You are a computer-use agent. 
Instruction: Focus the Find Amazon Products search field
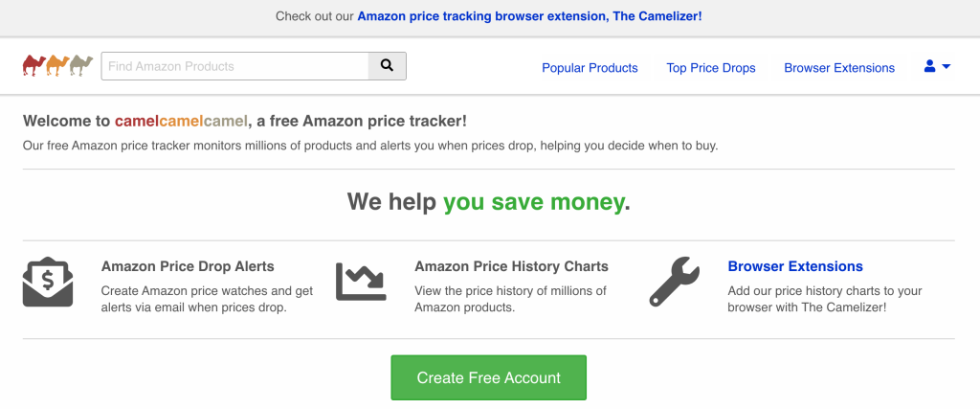click(235, 66)
